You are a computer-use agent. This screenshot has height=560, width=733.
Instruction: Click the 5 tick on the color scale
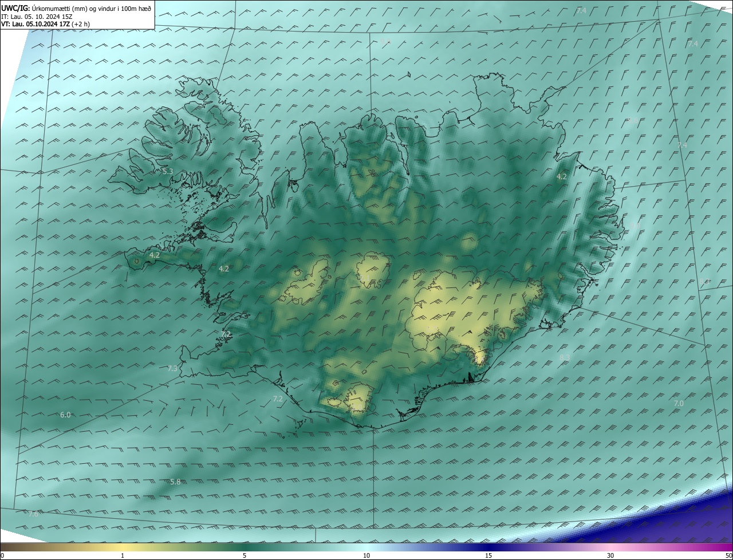(x=245, y=555)
